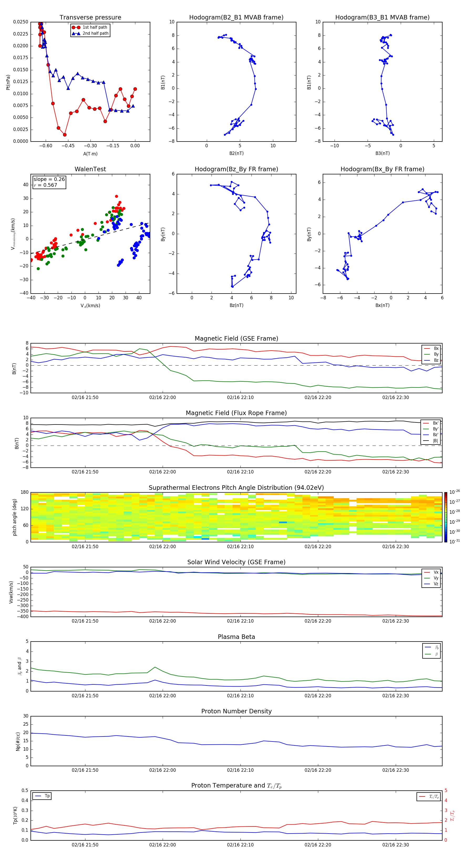Image resolution: width=473 pixels, height=868 pixels.
Task: Click the "Hodogram(Bx_By FR frame)" title
Action: pos(382,169)
